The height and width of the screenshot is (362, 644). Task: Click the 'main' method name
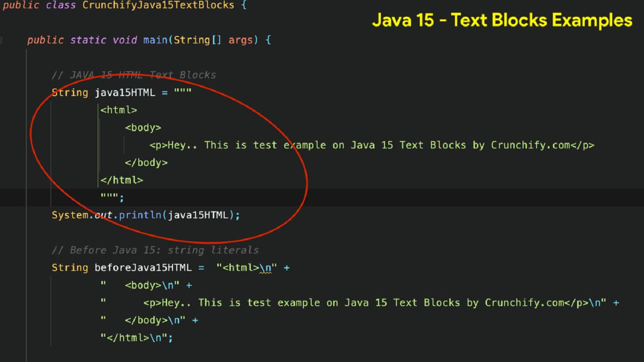click(155, 40)
